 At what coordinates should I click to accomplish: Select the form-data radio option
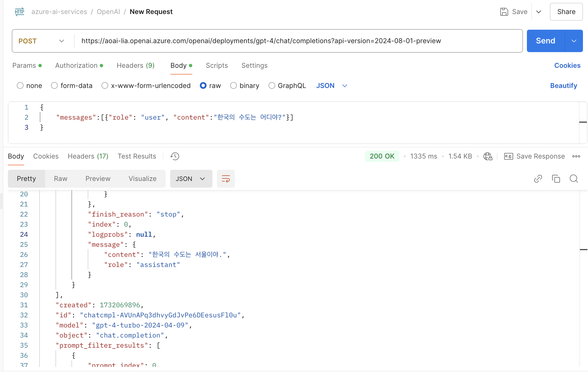(x=54, y=86)
